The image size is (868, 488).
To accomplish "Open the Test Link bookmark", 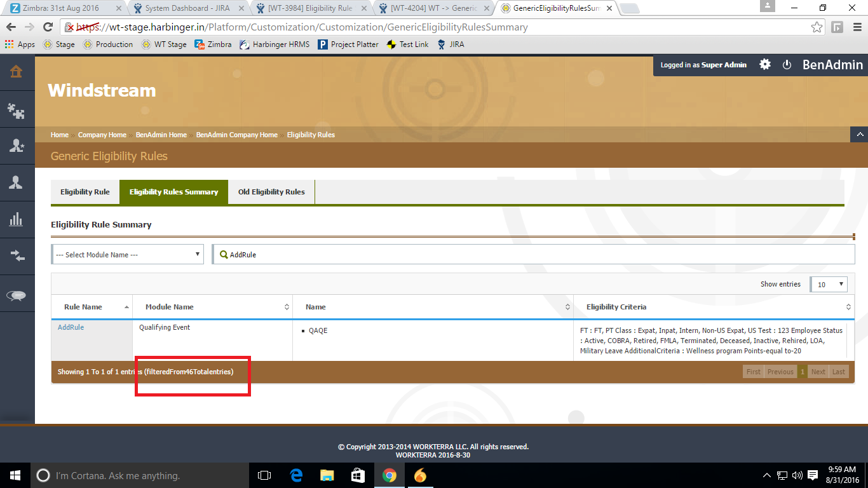I will click(407, 44).
